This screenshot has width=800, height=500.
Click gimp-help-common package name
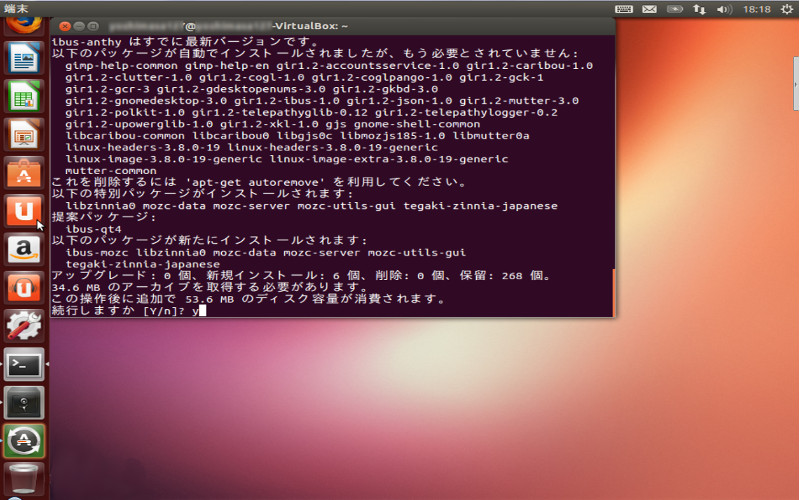tap(121, 65)
